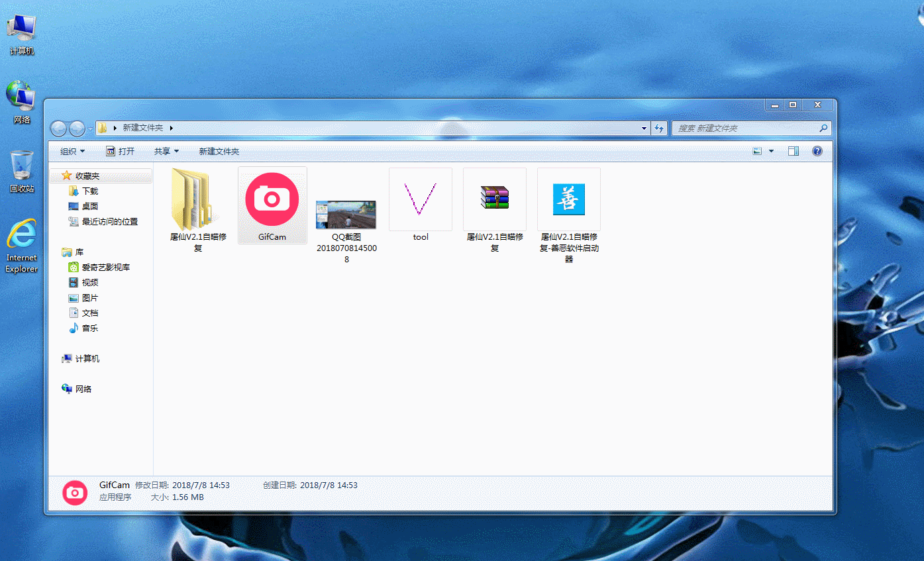Toggle the preview pane button
The image size is (924, 561).
(x=793, y=151)
